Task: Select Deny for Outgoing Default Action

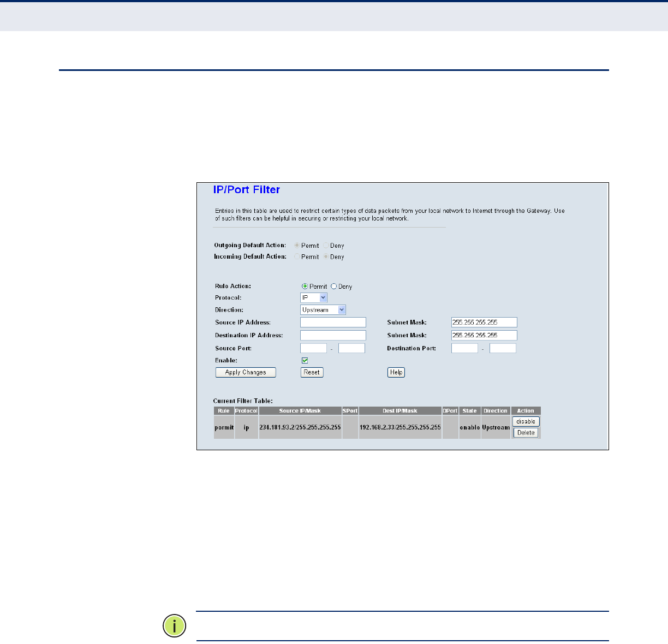Action: click(326, 246)
